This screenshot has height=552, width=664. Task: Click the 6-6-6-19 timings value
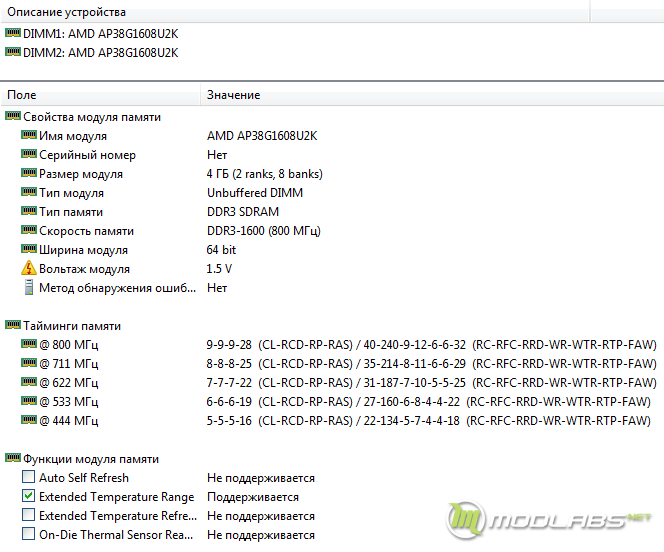point(229,402)
